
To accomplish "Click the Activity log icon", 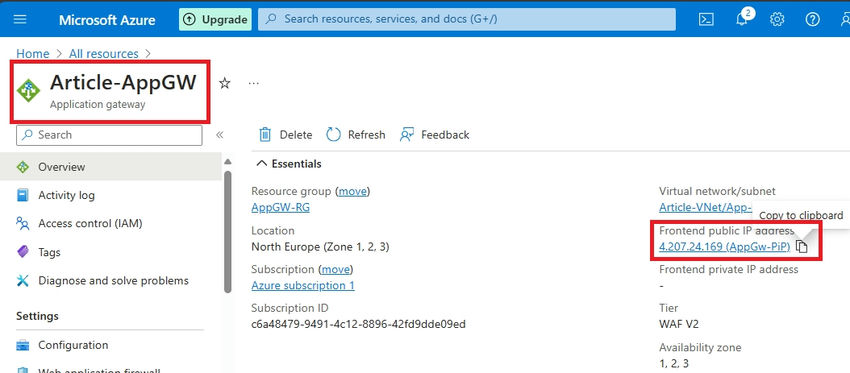I will click(x=23, y=195).
